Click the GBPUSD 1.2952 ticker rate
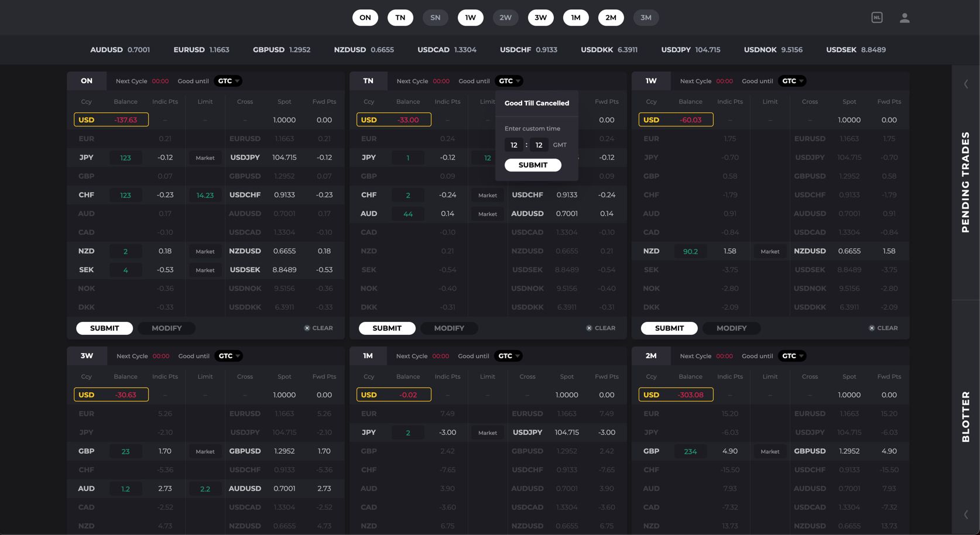980x535 pixels. 282,50
